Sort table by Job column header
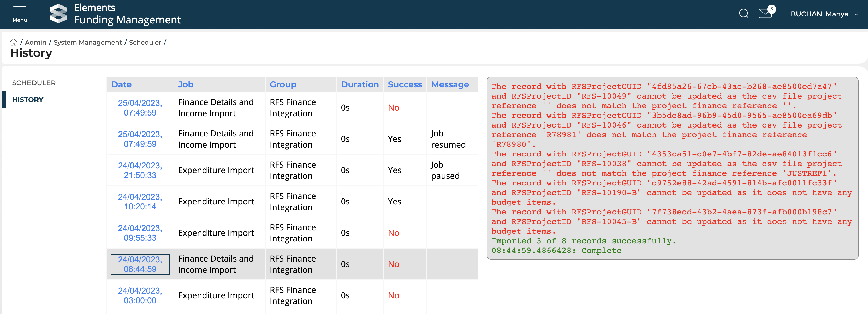Image resolution: width=868 pixels, height=314 pixels. coord(186,84)
